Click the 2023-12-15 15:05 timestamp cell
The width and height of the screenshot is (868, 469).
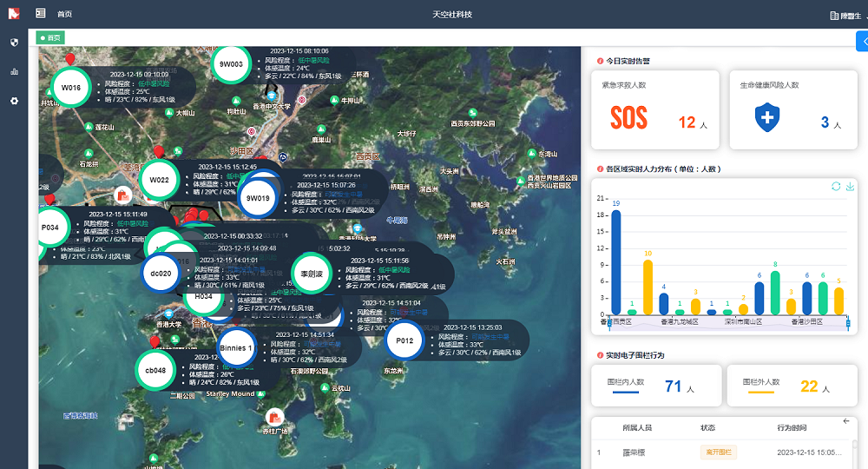809,452
